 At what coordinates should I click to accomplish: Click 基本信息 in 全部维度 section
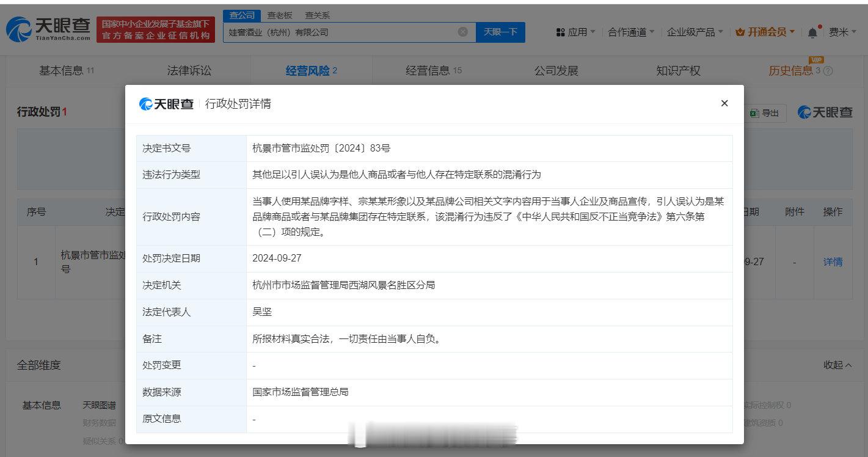pos(42,405)
